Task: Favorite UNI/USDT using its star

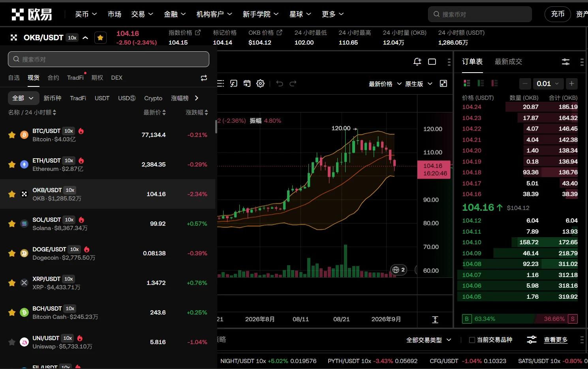Action: 12,342
